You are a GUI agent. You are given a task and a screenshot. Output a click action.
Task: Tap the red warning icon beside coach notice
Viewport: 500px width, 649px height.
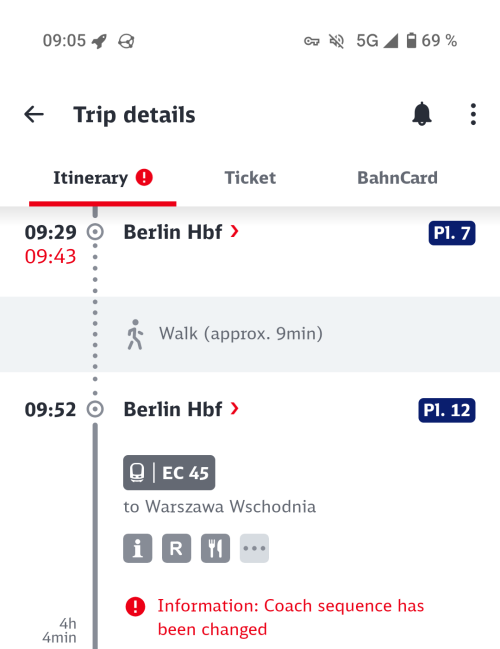pyautogui.click(x=135, y=607)
